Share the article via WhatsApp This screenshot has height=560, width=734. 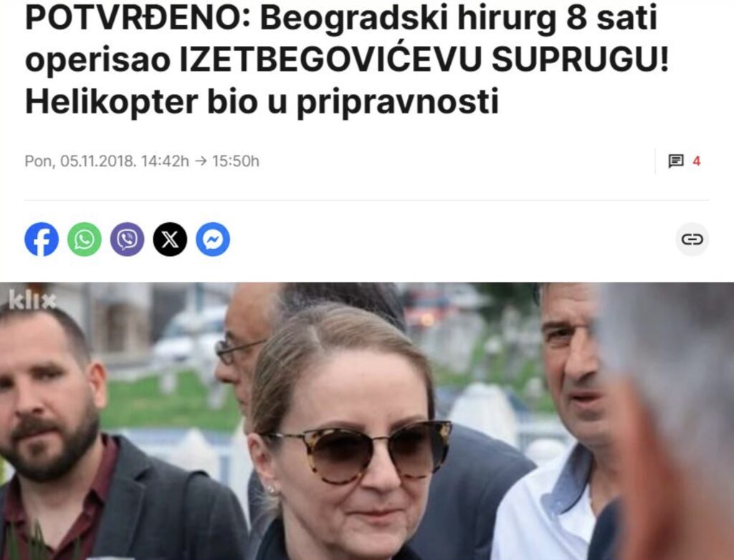point(85,239)
